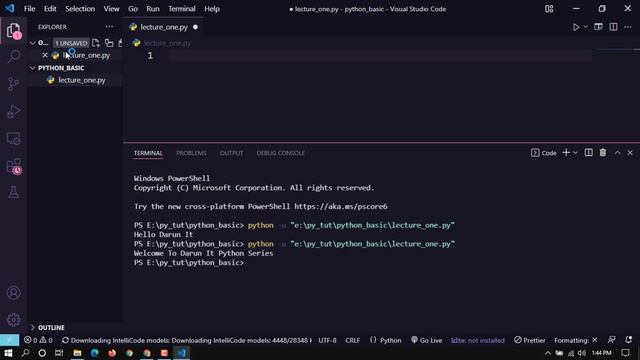Open the Run and Debug view
This screenshot has height=360, width=640.
pos(13,111)
